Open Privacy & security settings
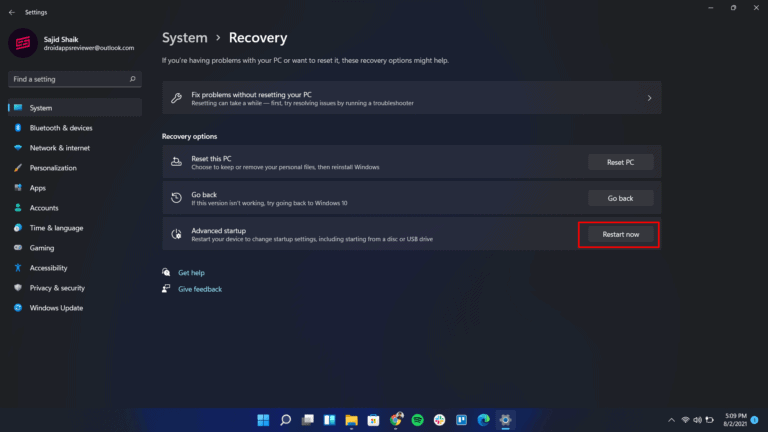 [75, 288]
